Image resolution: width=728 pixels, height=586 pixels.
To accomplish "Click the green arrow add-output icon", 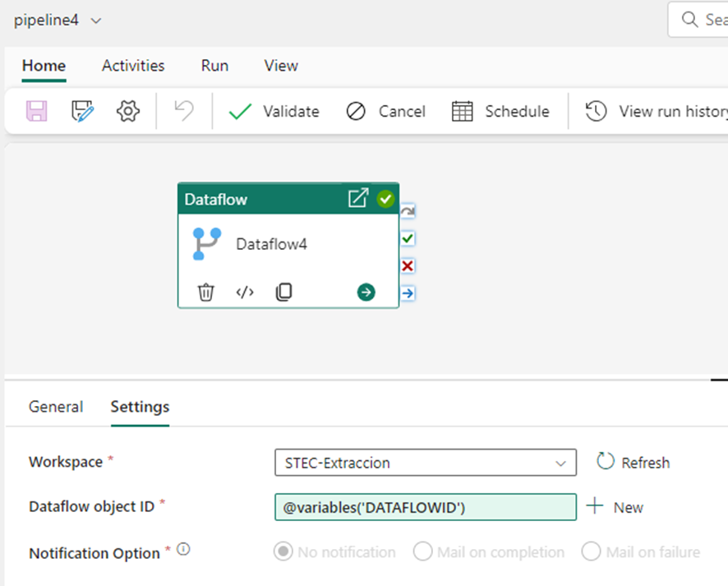I will tap(366, 292).
